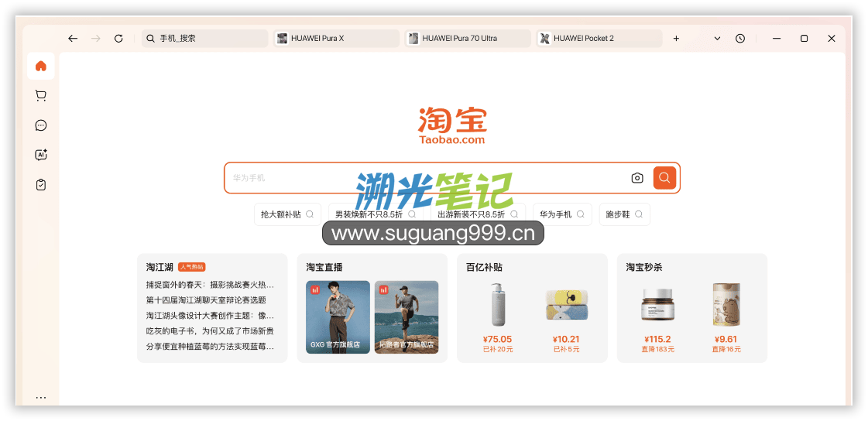Open the messages chat bubble icon
Viewport: 868px width, 421px height.
tap(40, 125)
